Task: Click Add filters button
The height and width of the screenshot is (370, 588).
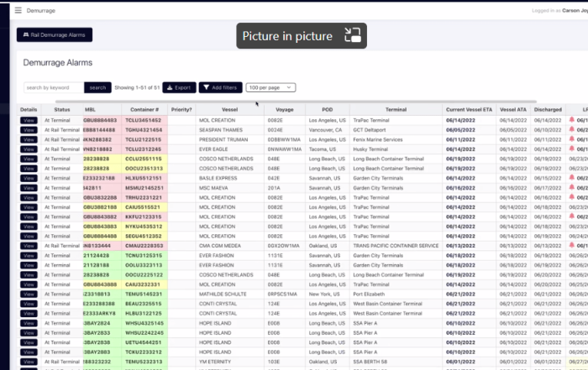Action: pos(220,87)
